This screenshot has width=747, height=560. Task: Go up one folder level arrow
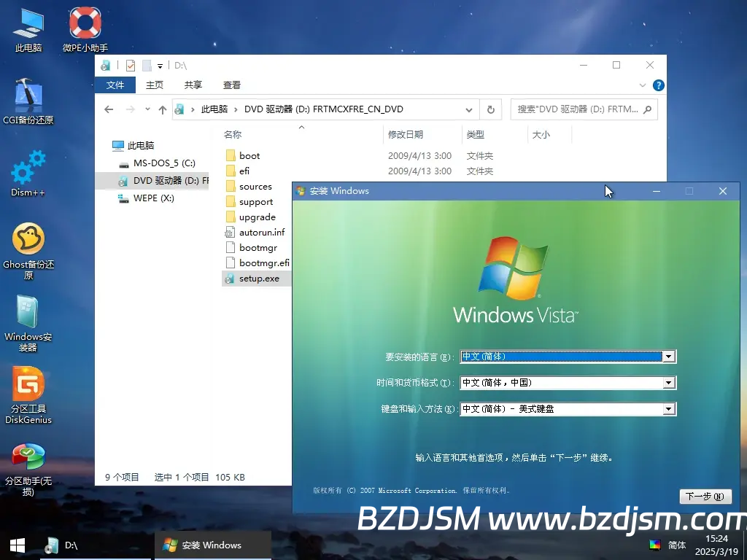pos(163,109)
